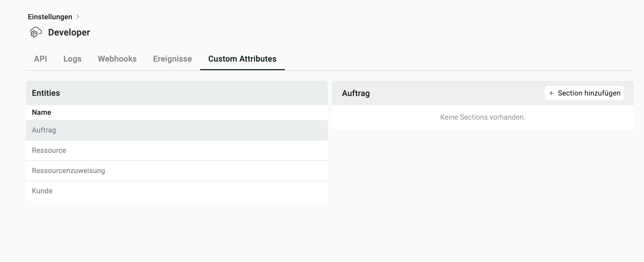
Task: Click the Auftrag panel heading
Action: point(356,93)
